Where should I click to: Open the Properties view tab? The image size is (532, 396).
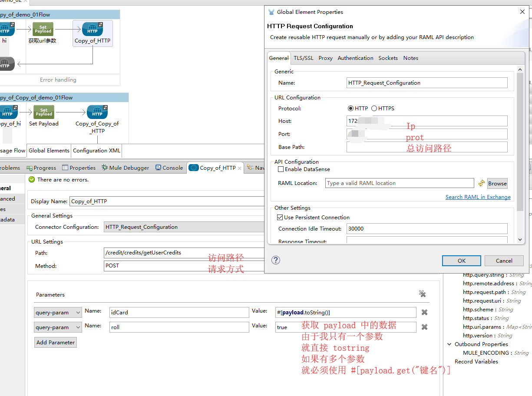(79, 168)
